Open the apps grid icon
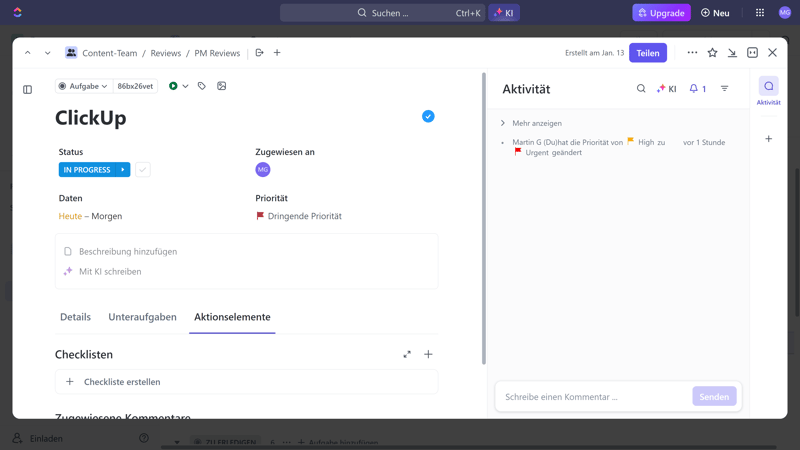Screen dimensions: 800x450 click(760, 13)
